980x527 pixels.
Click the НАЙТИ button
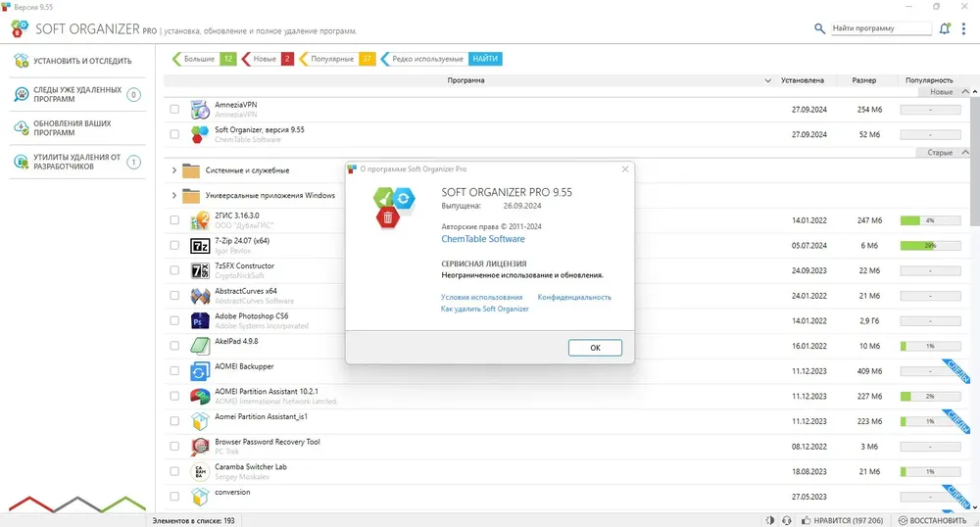point(485,59)
